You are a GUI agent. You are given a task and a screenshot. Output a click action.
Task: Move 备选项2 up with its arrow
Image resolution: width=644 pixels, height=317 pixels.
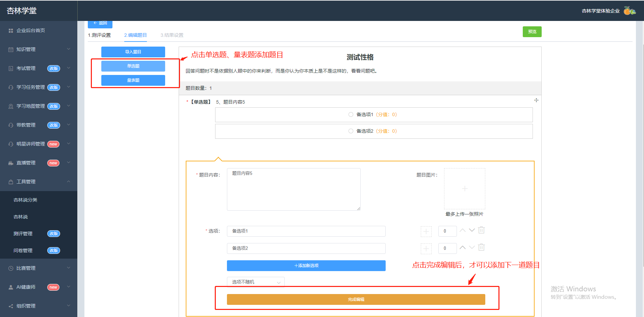point(463,247)
